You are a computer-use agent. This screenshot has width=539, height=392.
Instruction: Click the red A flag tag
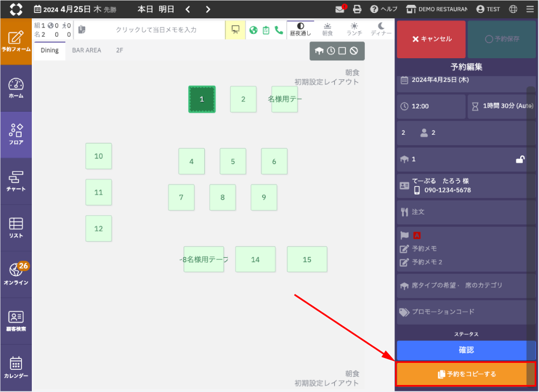[417, 235]
